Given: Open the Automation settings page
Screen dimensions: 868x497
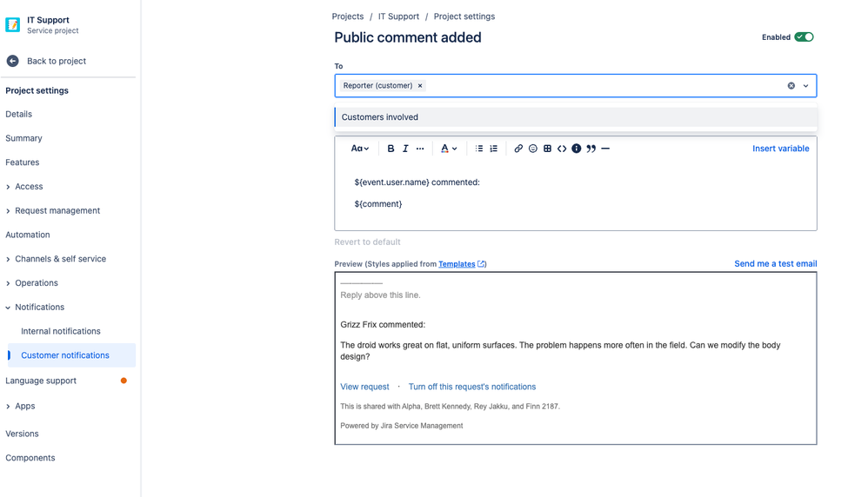Looking at the screenshot, I should pos(28,235).
